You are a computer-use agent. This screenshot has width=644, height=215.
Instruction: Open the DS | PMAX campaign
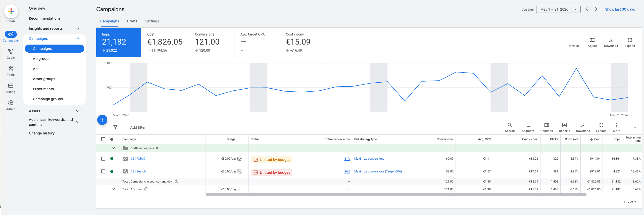[137, 159]
